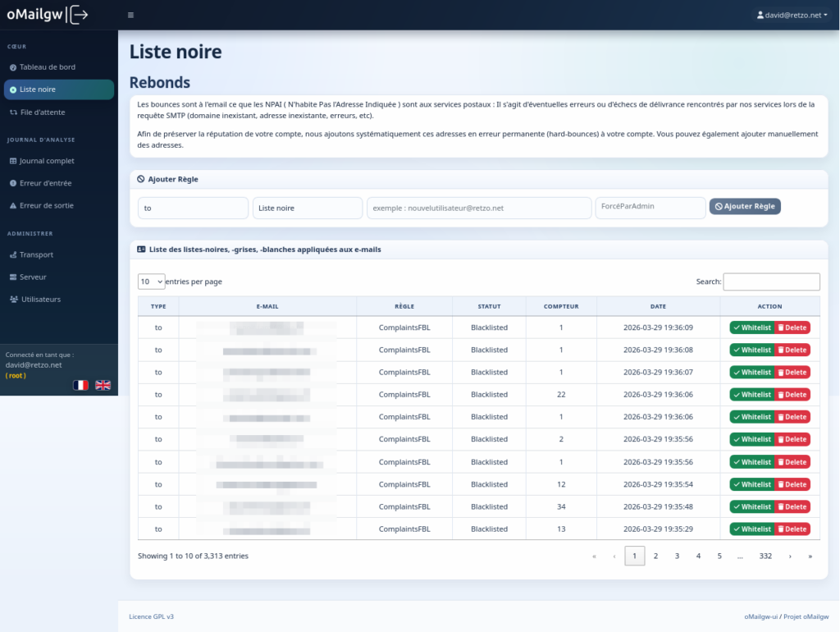The height and width of the screenshot is (632, 840).
Task: Sort table by the Compteur column
Action: (561, 306)
